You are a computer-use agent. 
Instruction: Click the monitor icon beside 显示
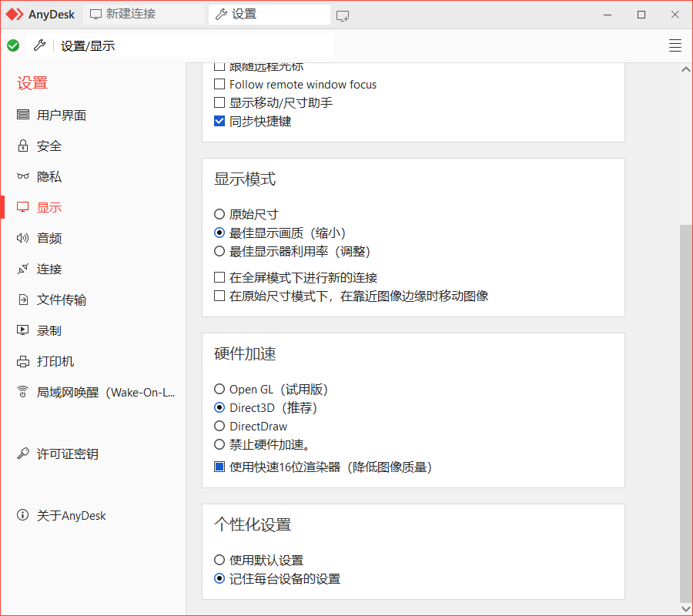pos(23,207)
